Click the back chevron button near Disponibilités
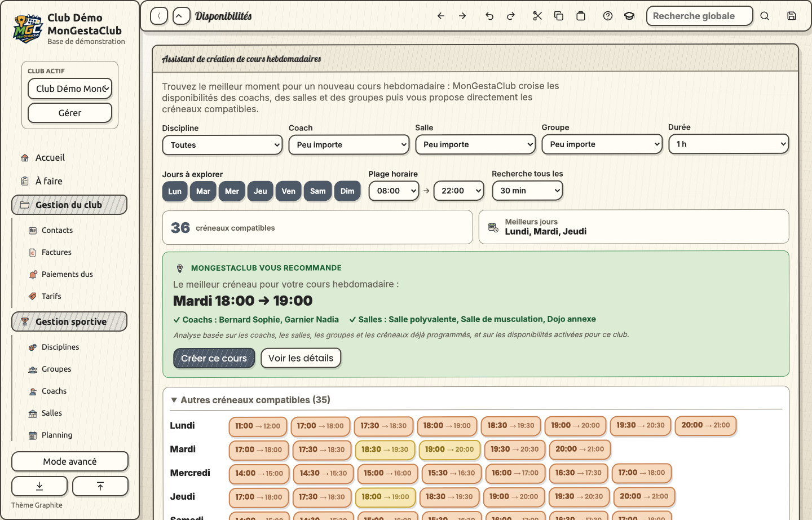The width and height of the screenshot is (812, 520). pos(159,16)
